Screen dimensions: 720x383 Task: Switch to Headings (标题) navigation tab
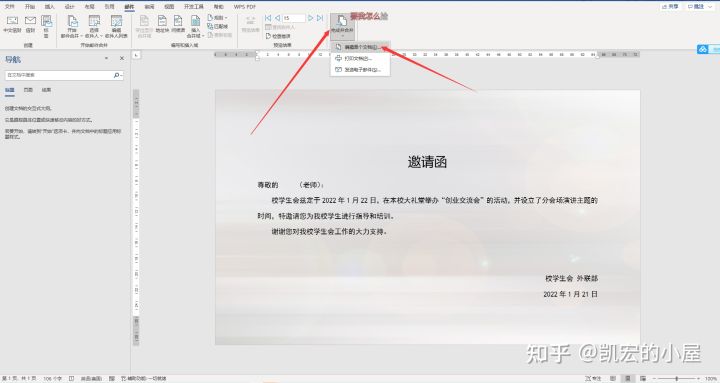pyautogui.click(x=10, y=90)
